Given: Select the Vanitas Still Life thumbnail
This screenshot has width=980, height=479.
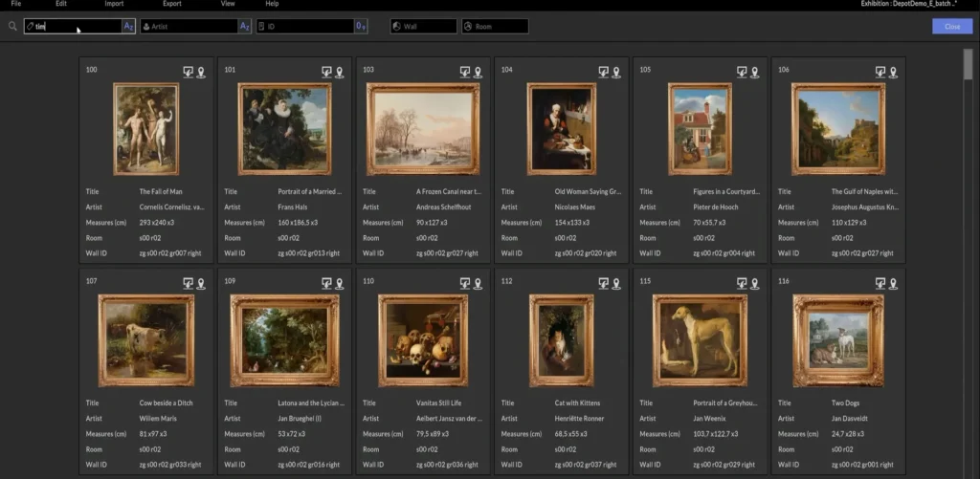Looking at the screenshot, I should click(423, 340).
